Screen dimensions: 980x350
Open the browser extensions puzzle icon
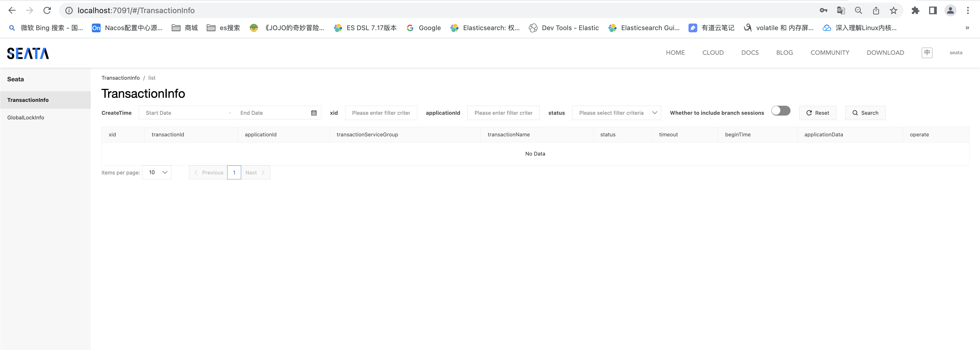pyautogui.click(x=915, y=10)
